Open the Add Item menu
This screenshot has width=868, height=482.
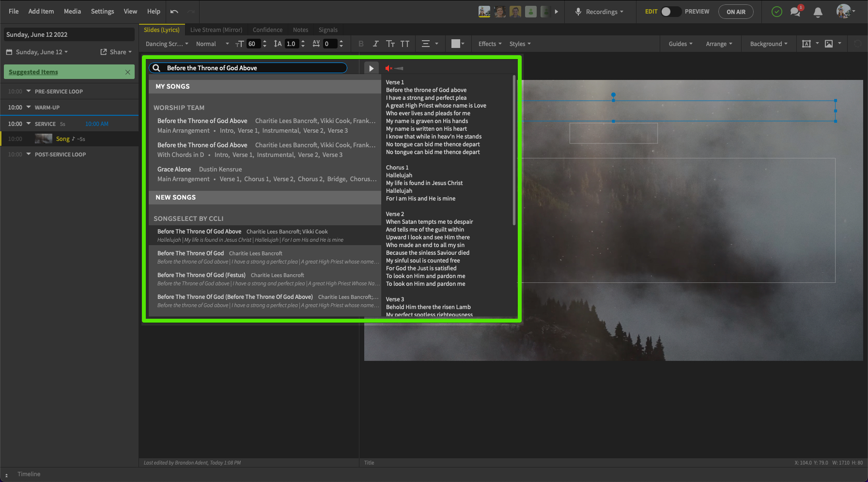(x=41, y=11)
